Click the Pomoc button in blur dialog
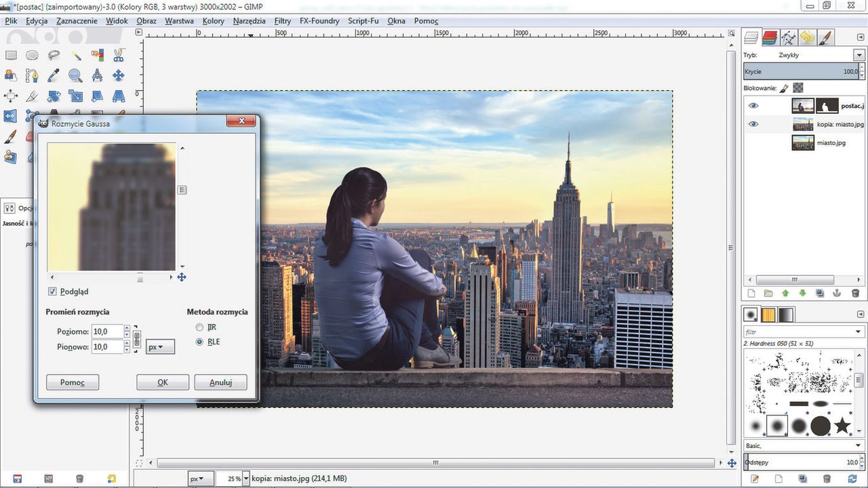The width and height of the screenshot is (868, 488). pyautogui.click(x=73, y=382)
